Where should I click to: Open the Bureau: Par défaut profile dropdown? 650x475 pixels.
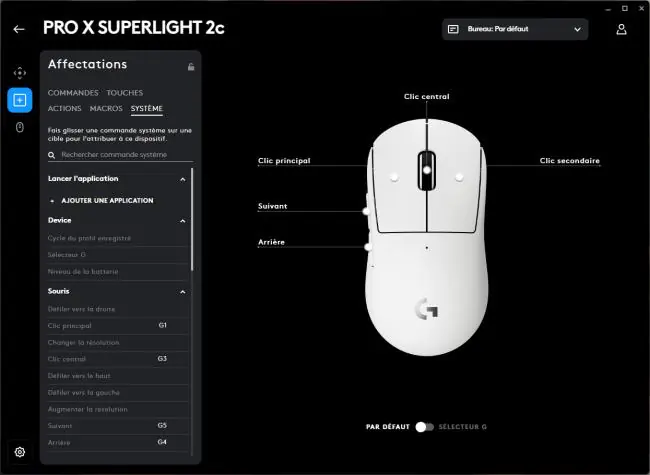click(515, 29)
